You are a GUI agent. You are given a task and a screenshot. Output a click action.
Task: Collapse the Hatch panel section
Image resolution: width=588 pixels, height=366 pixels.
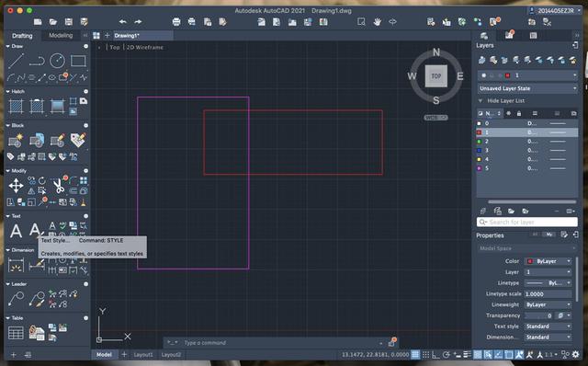8,91
